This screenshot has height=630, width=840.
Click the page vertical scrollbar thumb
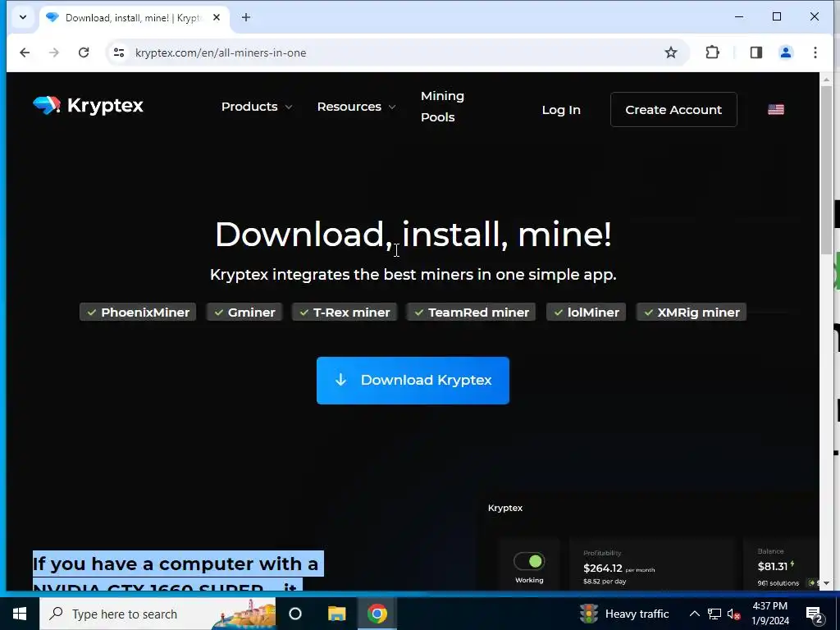[826, 169]
